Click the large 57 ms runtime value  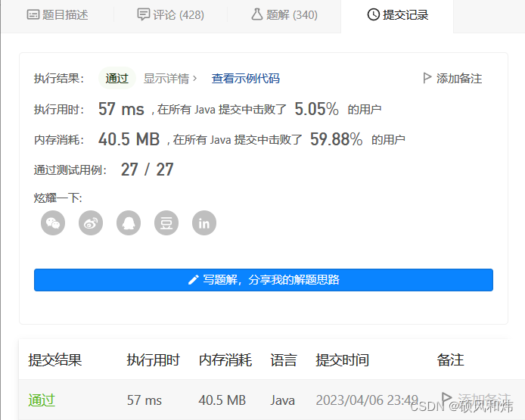click(121, 109)
